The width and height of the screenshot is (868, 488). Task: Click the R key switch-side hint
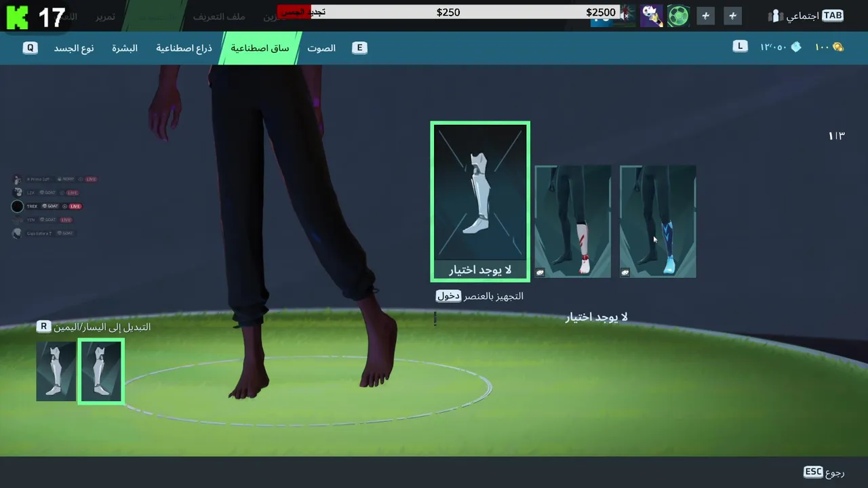[43, 327]
